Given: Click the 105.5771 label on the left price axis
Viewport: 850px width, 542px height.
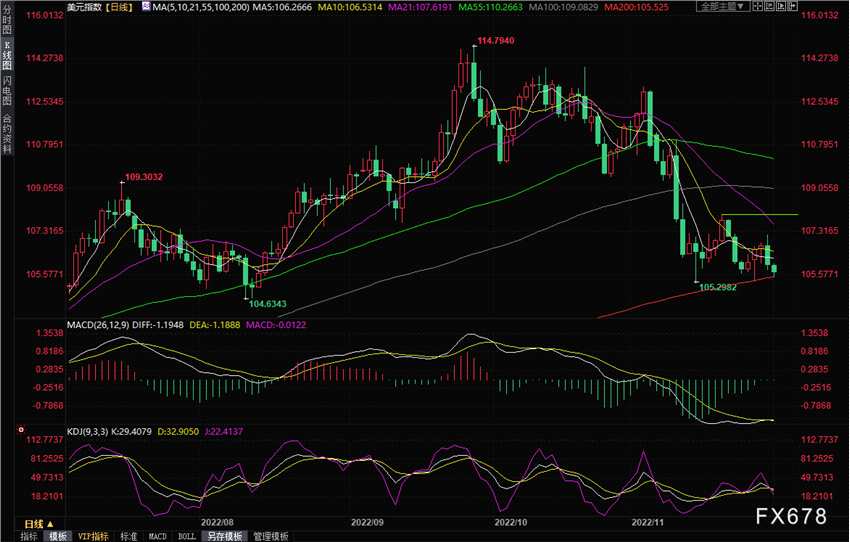Looking at the screenshot, I should pos(45,274).
